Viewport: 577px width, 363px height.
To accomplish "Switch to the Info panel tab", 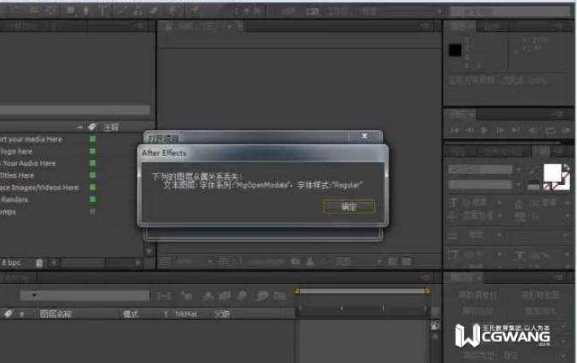I will tap(460, 27).
